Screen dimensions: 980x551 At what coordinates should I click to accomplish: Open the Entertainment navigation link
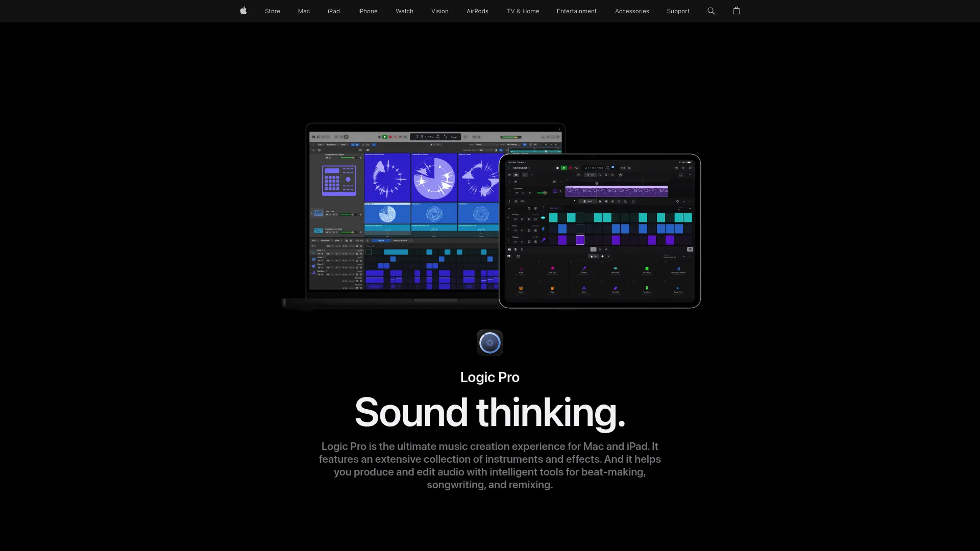577,11
